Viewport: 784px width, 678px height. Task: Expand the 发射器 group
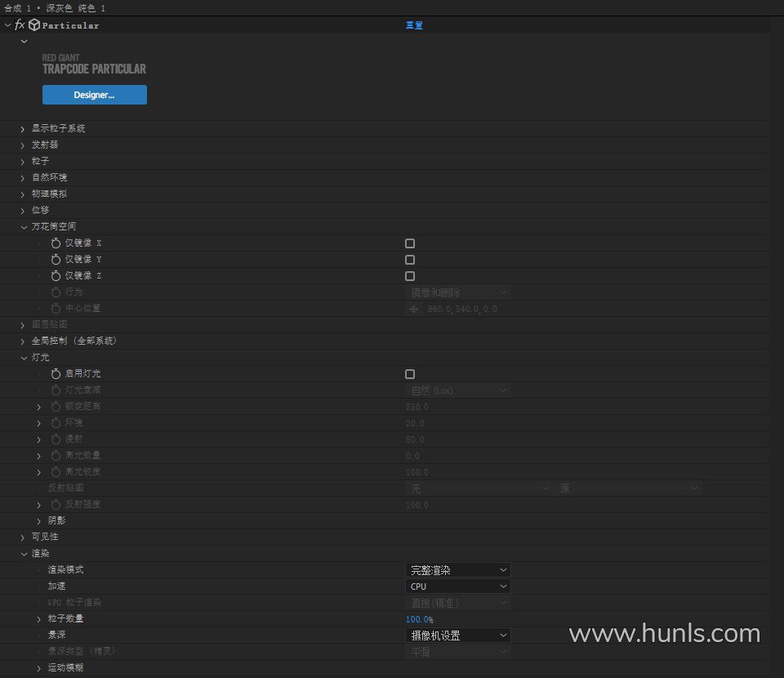[x=23, y=145]
